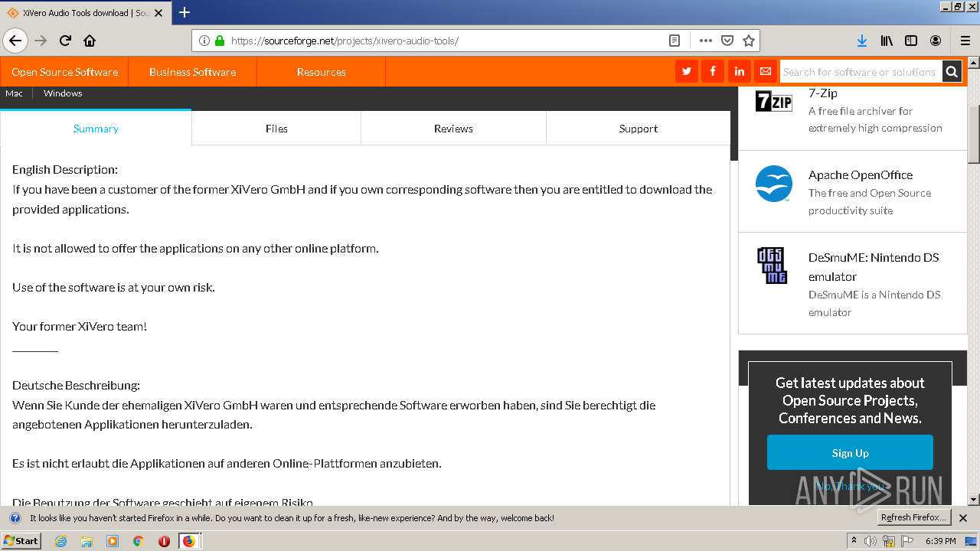
Task: Save page to Pocket icon
Action: (727, 41)
